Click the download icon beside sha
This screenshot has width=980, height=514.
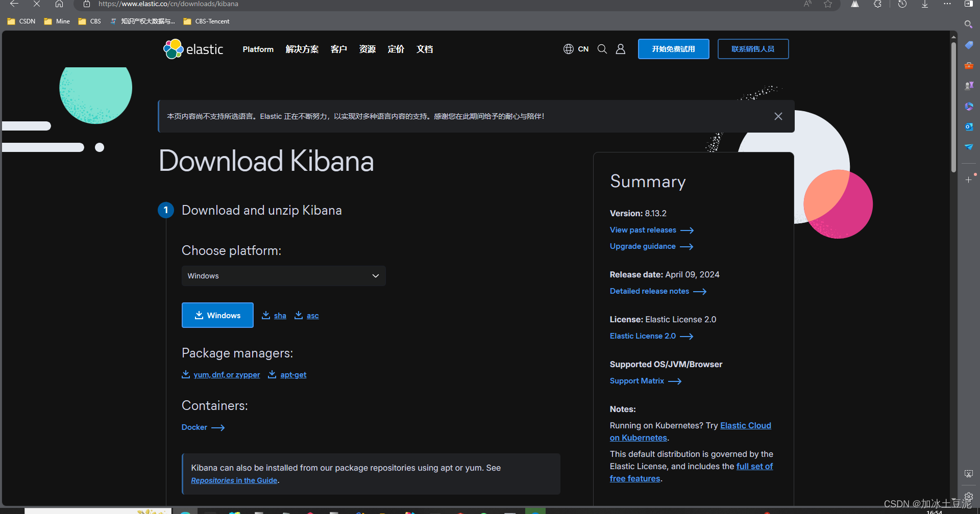coord(266,315)
